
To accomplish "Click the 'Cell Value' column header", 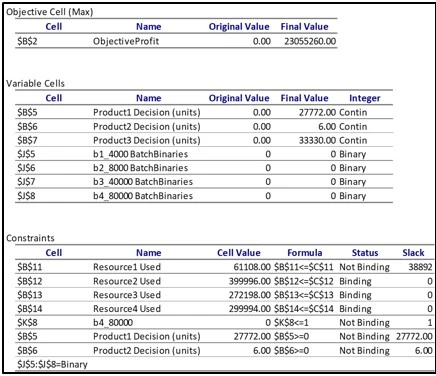I will point(239,253).
